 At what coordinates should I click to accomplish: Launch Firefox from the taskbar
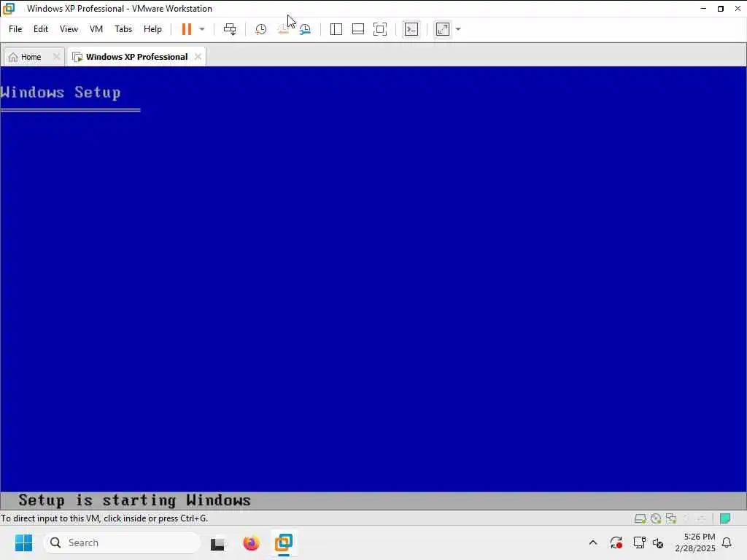coord(251,542)
